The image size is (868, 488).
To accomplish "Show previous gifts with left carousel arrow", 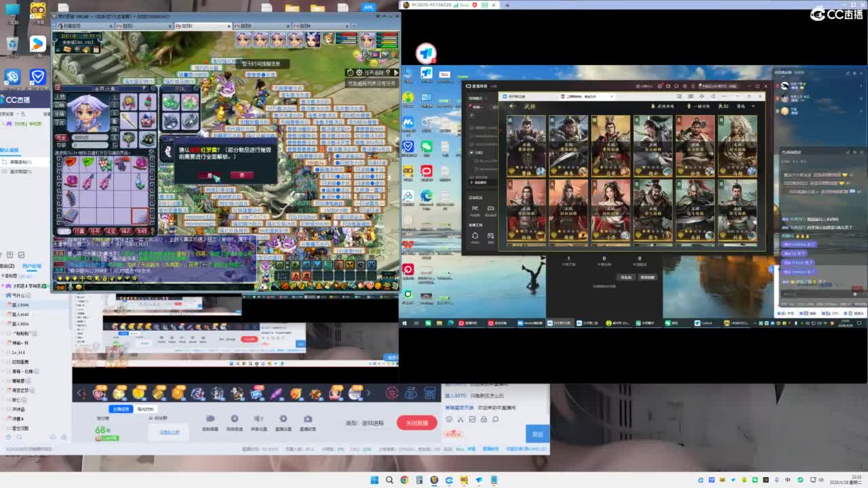I will coord(81,393).
